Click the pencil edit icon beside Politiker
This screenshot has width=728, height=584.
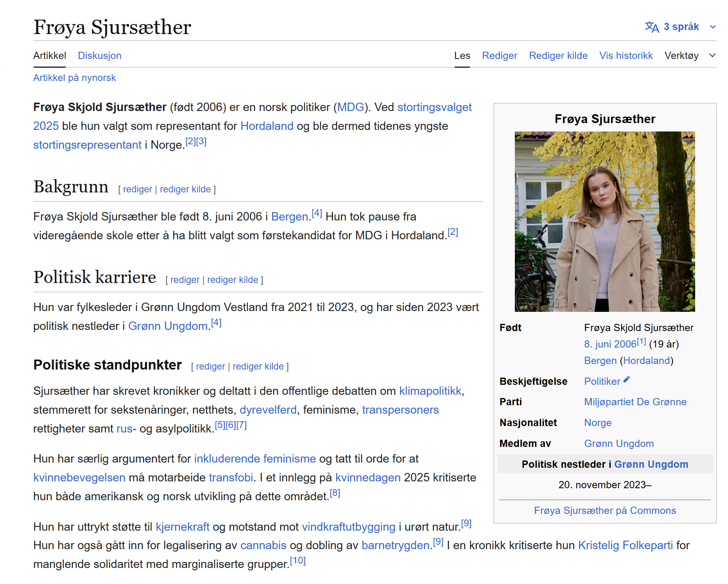point(627,379)
